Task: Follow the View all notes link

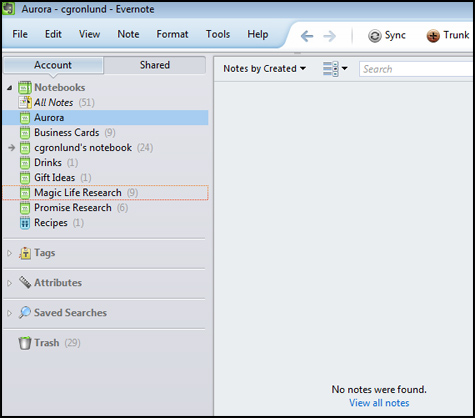Action: (379, 403)
